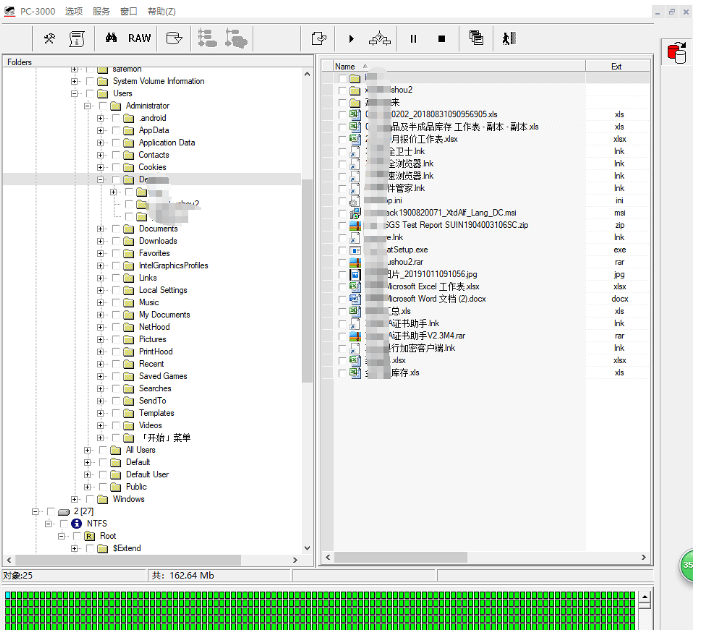Expand the Documents folder node

point(100,229)
